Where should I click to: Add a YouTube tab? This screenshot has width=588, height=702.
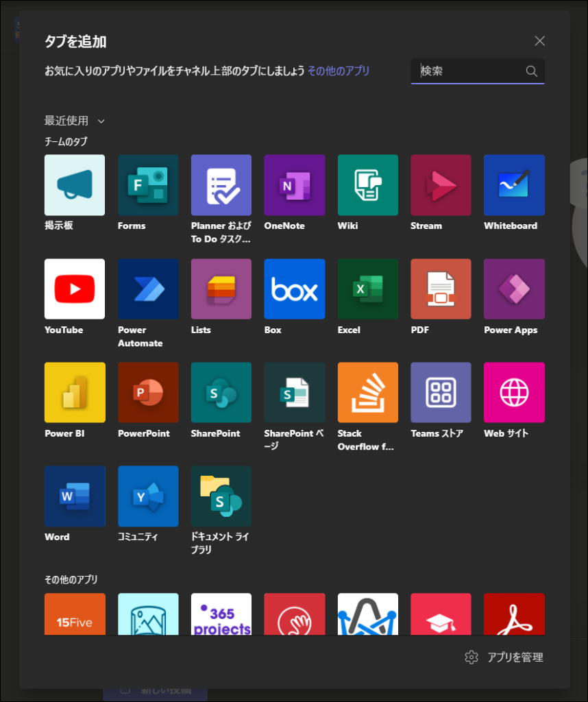(x=75, y=289)
